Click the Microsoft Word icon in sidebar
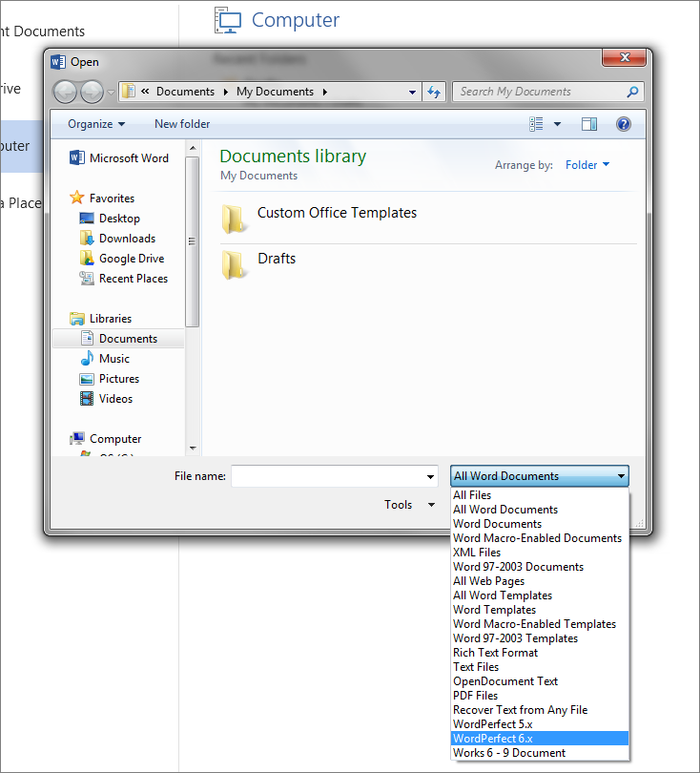The image size is (700, 773). pos(77,157)
